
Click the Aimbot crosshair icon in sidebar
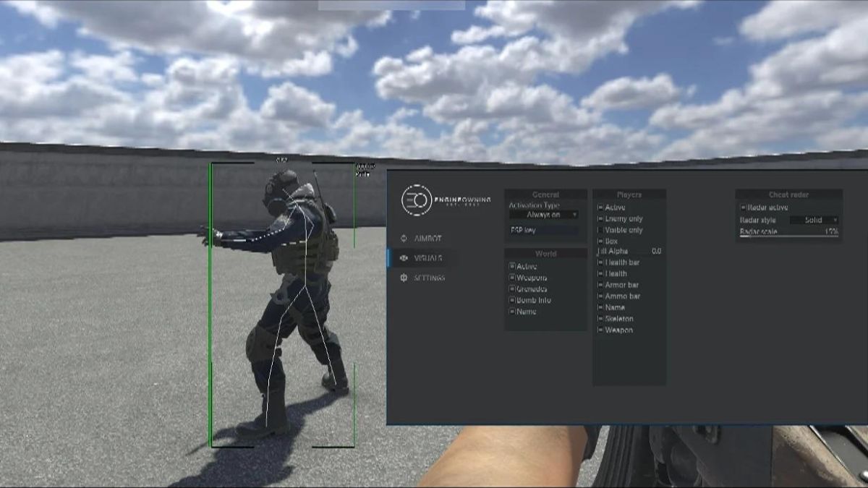pyautogui.click(x=404, y=238)
